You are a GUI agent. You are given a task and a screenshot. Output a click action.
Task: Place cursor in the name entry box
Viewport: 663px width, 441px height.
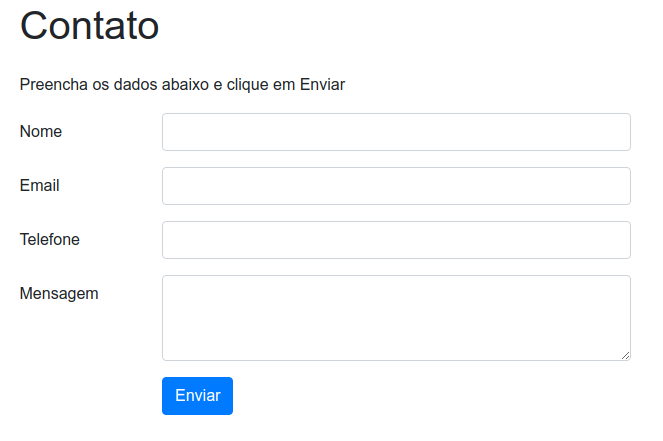[x=396, y=132]
